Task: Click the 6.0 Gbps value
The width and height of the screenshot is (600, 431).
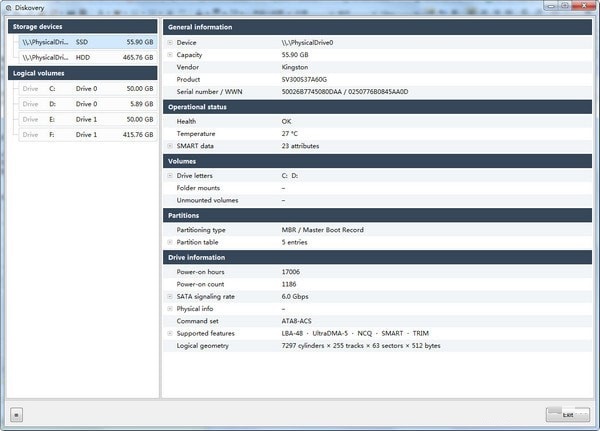Action: pyautogui.click(x=295, y=296)
